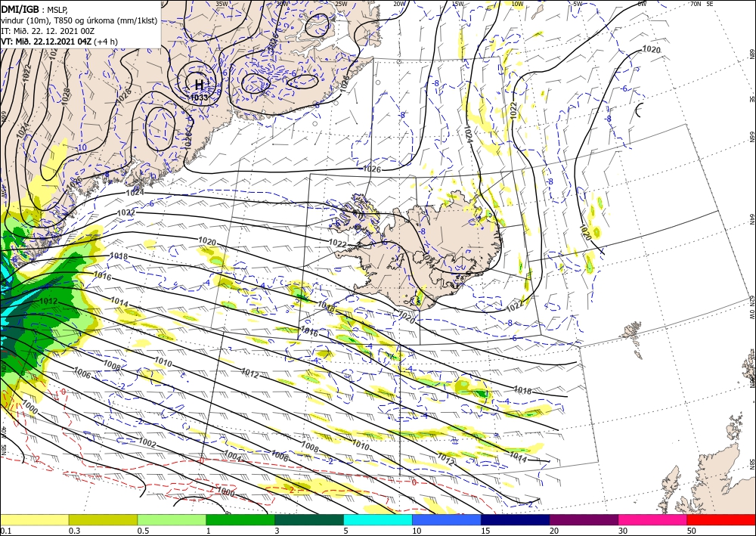Click the navy 15–20 mm legend segment
This screenshot has height=536, width=756.
[x=516, y=519]
